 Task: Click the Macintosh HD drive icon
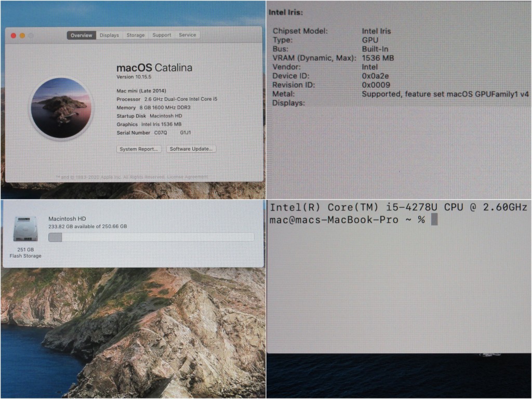[25, 229]
